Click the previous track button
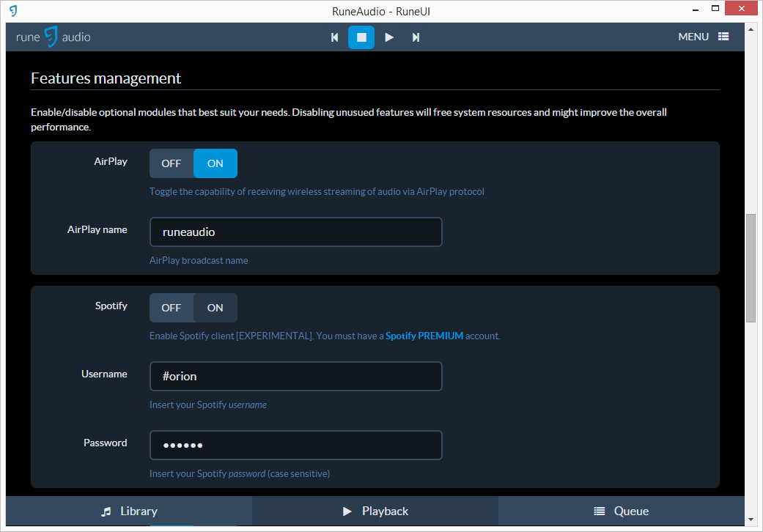 (334, 37)
